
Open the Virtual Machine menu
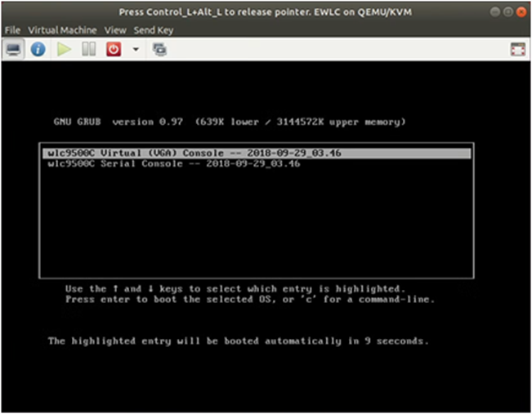(62, 30)
